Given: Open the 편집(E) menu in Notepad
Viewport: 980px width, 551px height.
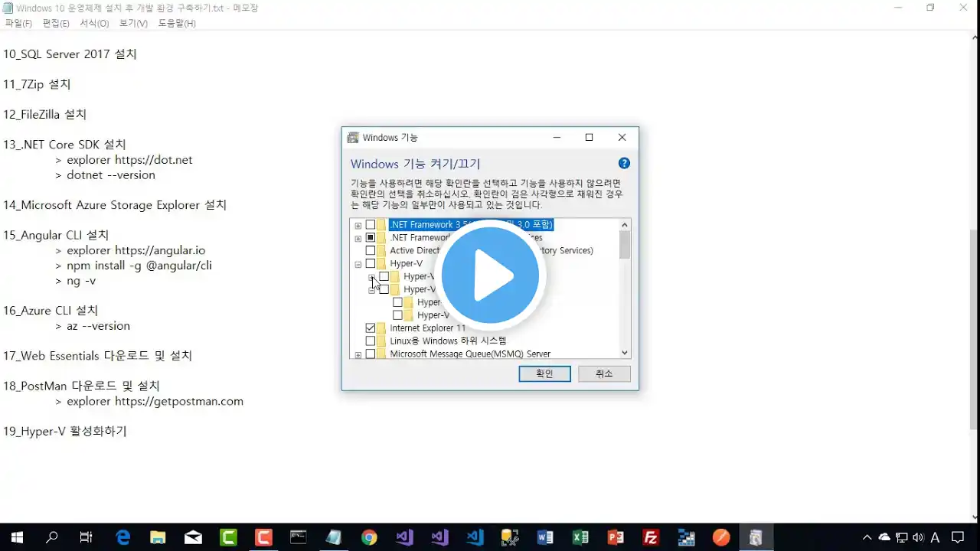Looking at the screenshot, I should 56,24.
